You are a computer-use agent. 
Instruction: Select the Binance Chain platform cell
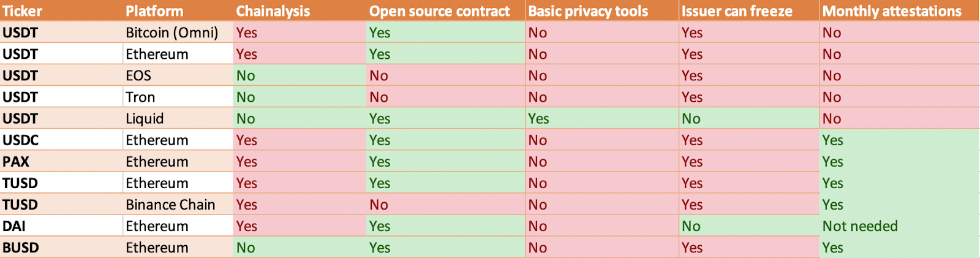point(178,205)
